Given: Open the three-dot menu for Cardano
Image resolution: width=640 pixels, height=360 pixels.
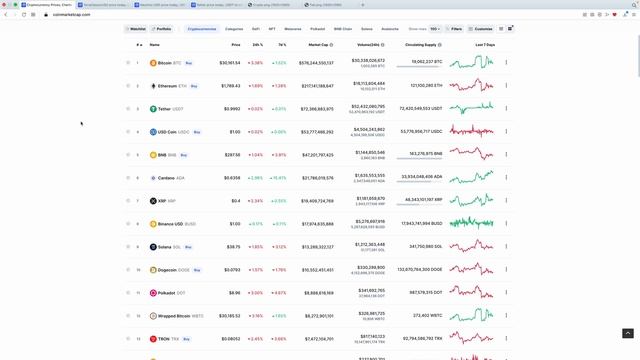Looking at the screenshot, I should click(x=506, y=177).
